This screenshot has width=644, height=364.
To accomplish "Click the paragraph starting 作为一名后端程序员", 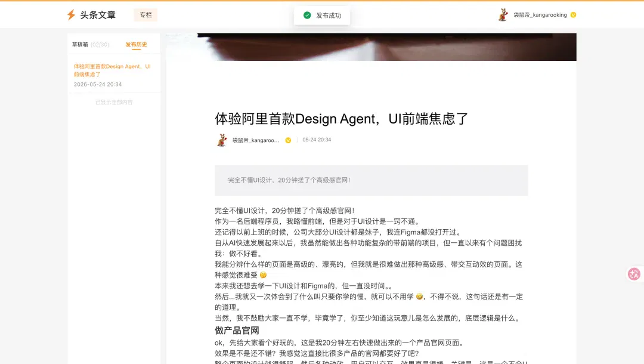I will (x=317, y=221).
